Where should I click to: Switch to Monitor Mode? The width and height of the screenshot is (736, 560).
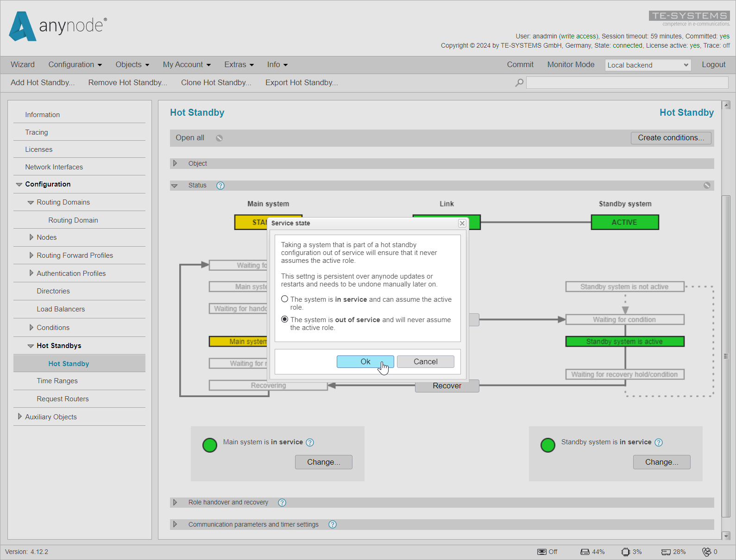click(571, 65)
